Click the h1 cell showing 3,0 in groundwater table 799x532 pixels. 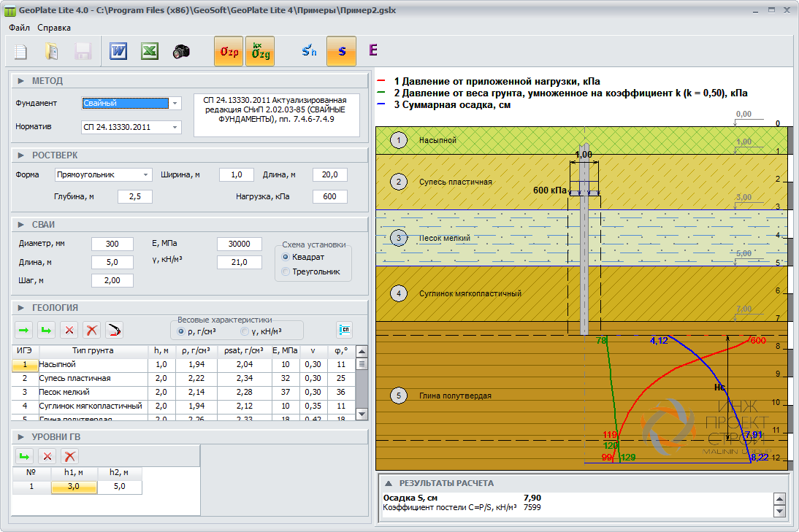click(74, 487)
